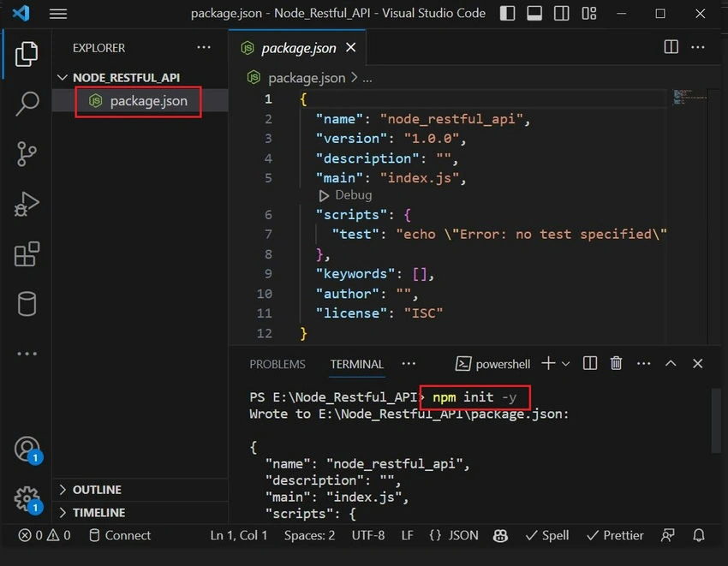Click the "version" key on line 3
The image size is (728, 566).
[x=351, y=139]
